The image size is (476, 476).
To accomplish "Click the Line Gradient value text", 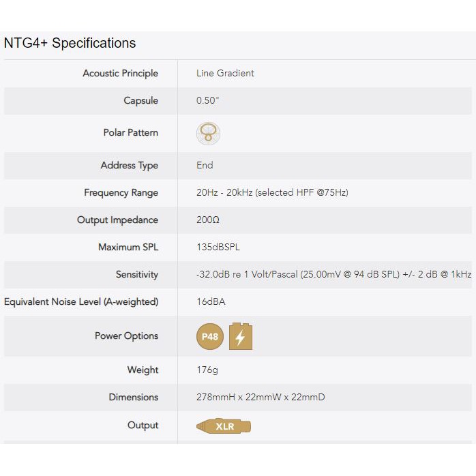I will [225, 74].
